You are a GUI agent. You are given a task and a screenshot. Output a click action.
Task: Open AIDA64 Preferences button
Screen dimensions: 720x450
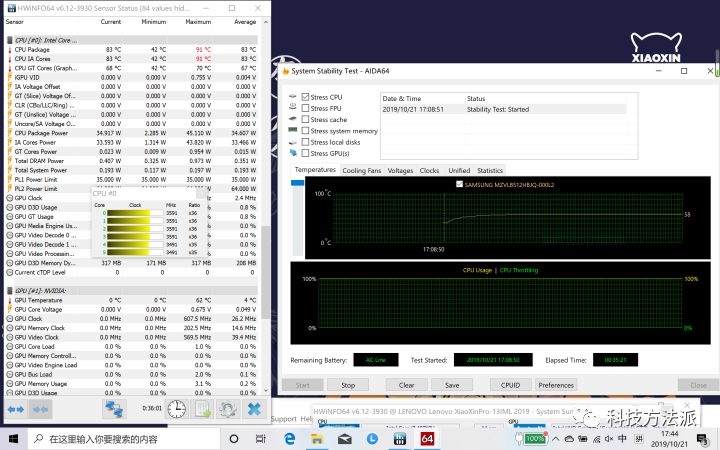[x=556, y=385]
